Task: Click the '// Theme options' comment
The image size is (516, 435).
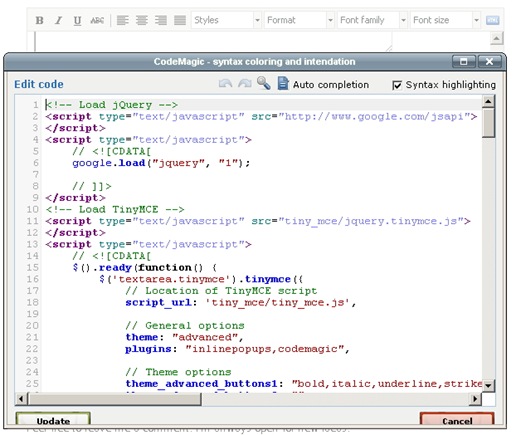Action: [x=178, y=372]
